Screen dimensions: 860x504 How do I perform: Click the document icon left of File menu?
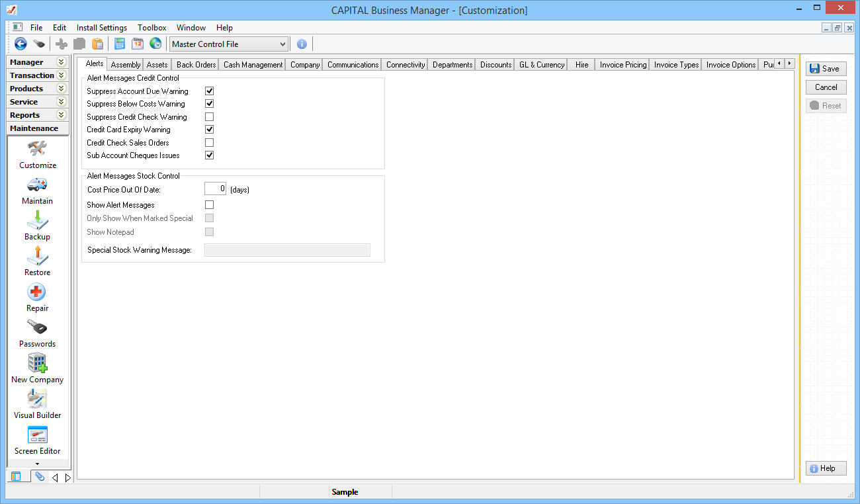tap(18, 27)
